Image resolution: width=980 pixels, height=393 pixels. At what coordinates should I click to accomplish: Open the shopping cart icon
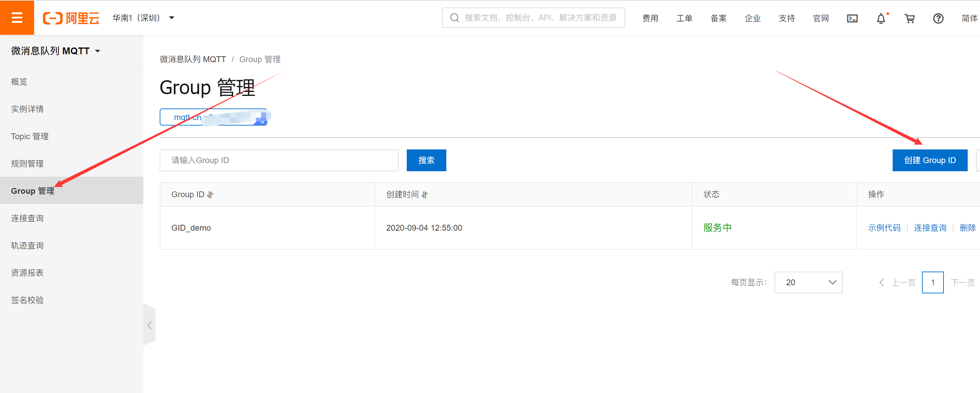coord(910,18)
